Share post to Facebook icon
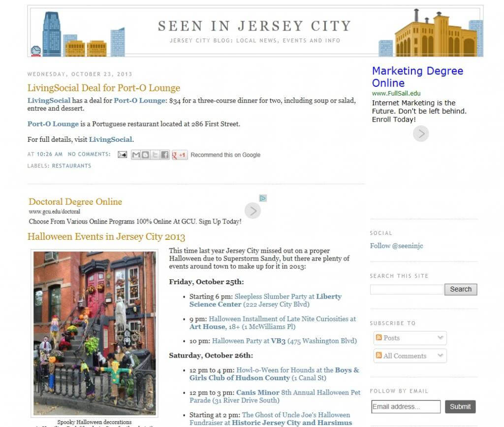 pyautogui.click(x=164, y=155)
